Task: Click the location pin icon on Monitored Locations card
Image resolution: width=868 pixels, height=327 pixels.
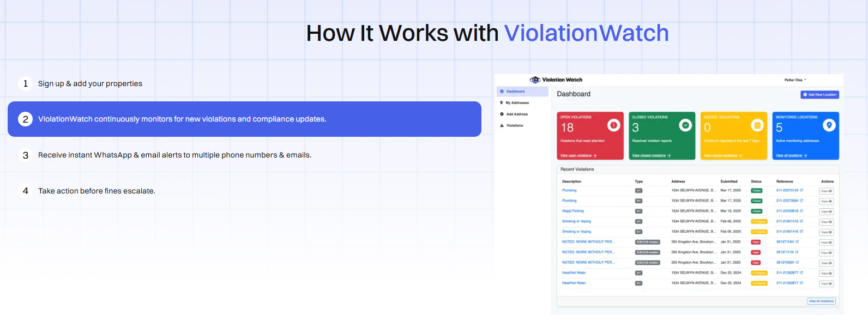Action: 829,125
